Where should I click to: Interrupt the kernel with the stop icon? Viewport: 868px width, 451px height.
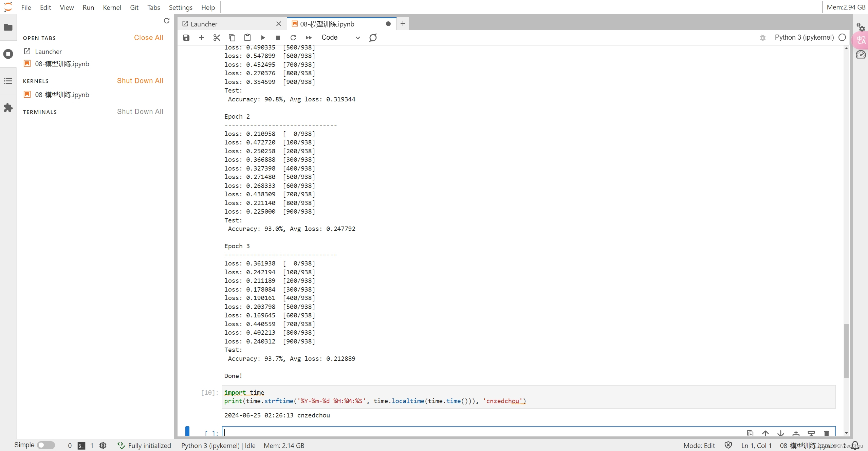278,38
